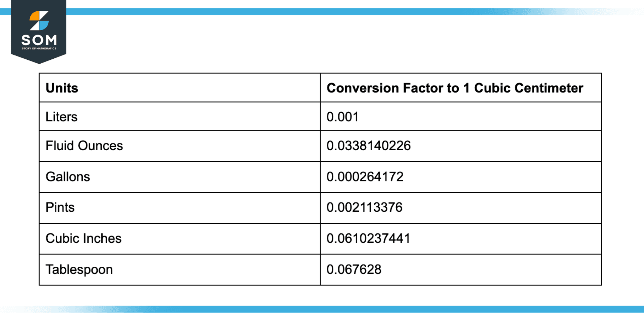
Task: Click the Gallons row label
Action: 68,177
